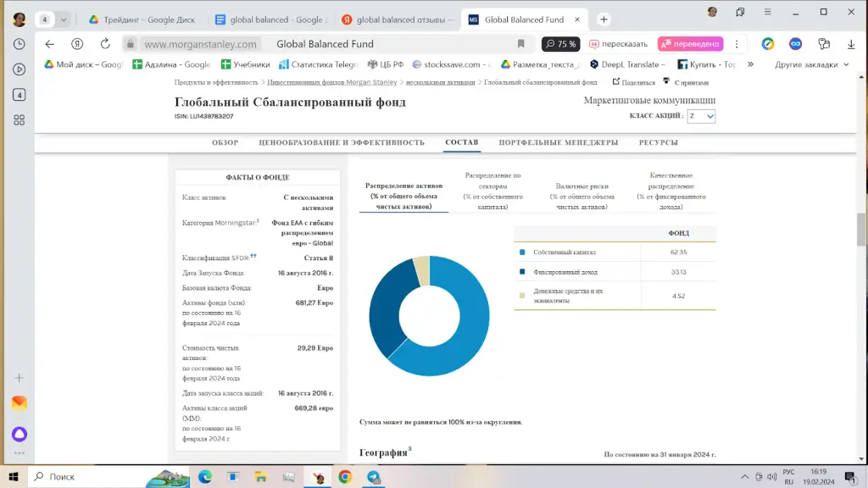The width and height of the screenshot is (868, 488).
Task: Open the СОСТАВ section
Action: (462, 142)
